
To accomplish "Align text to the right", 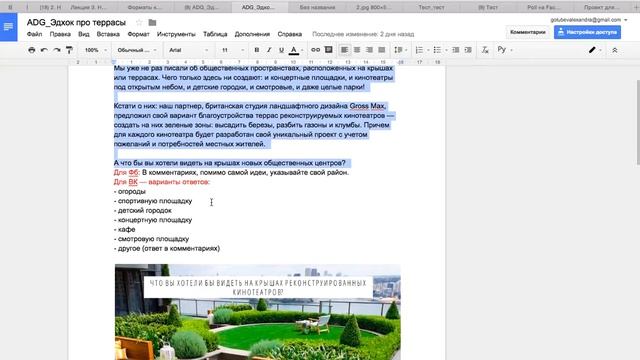I will (x=369, y=50).
